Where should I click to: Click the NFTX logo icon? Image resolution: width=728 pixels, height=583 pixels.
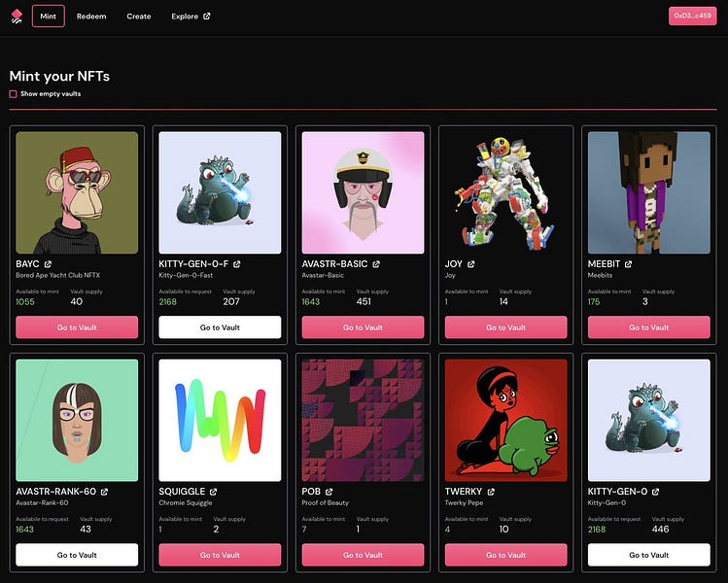(x=17, y=17)
